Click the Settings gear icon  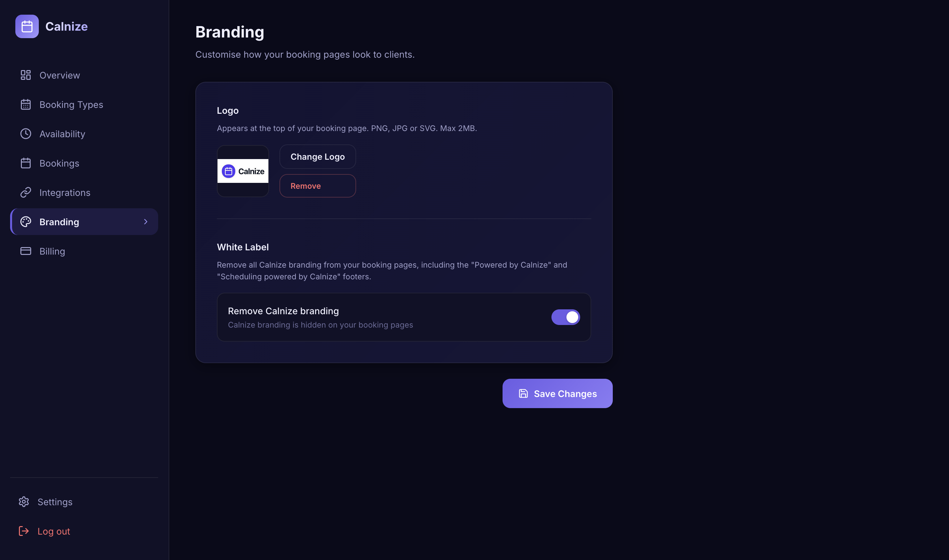[x=24, y=502]
